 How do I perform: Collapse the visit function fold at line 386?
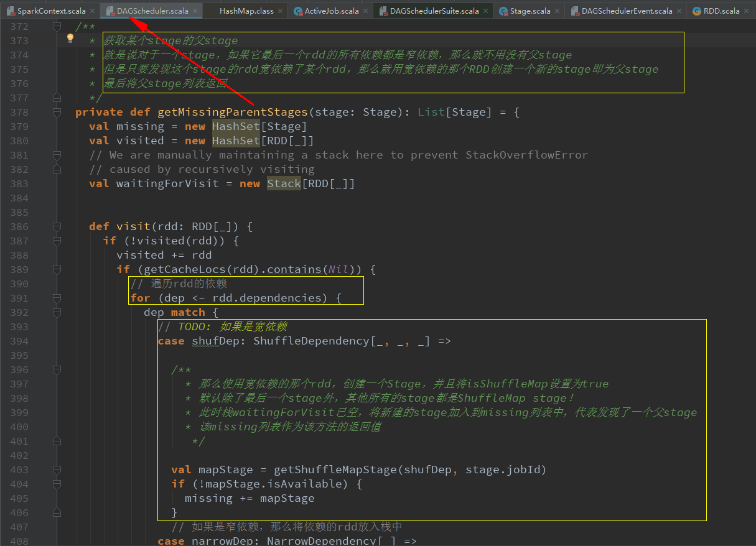coord(57,226)
